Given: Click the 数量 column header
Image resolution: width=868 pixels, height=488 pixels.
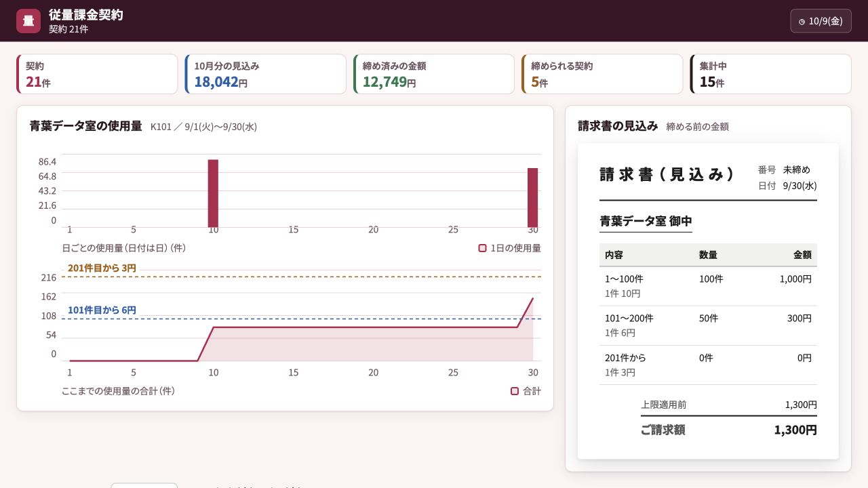Looking at the screenshot, I should pyautogui.click(x=708, y=255).
